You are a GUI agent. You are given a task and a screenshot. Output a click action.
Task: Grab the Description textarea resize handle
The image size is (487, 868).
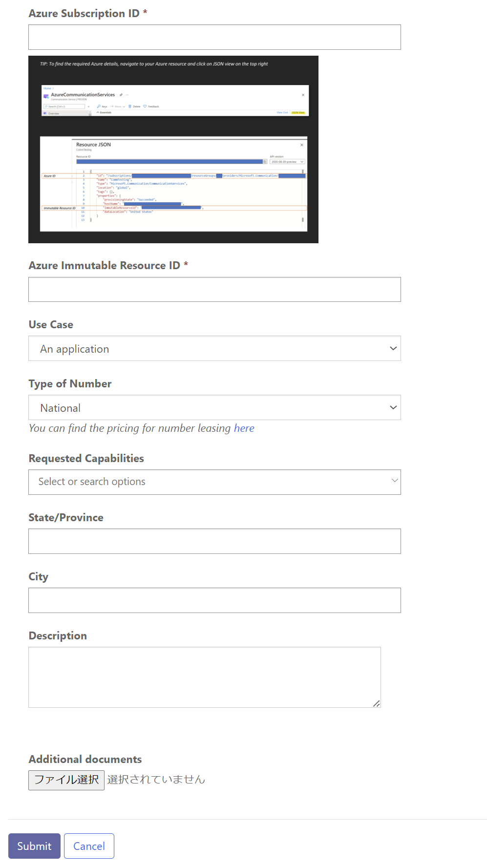click(x=377, y=703)
